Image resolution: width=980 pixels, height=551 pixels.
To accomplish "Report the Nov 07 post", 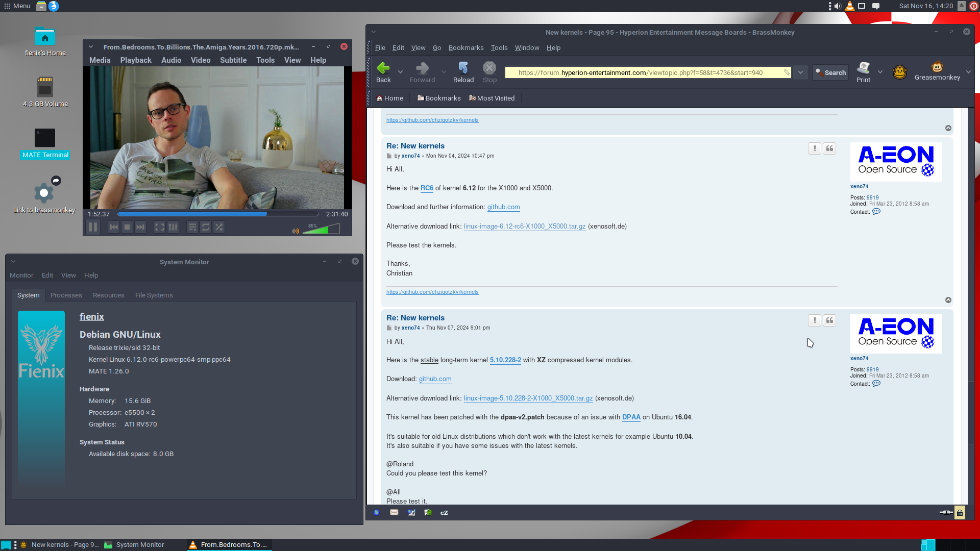I will 815,320.
